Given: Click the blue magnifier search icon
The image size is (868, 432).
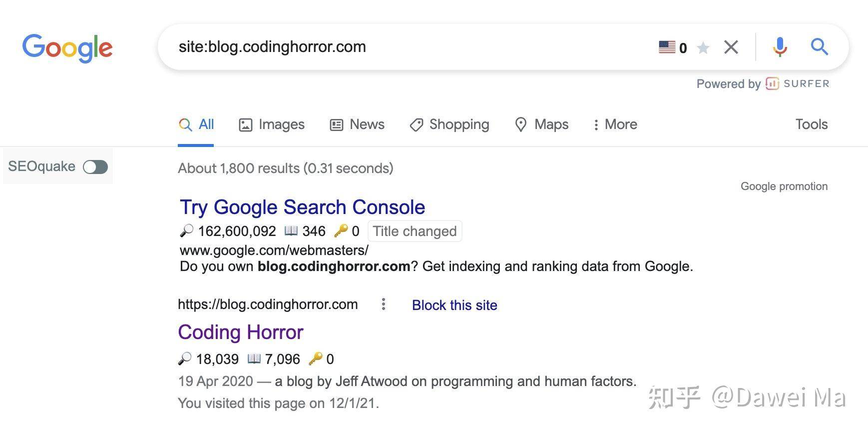Looking at the screenshot, I should (x=820, y=46).
